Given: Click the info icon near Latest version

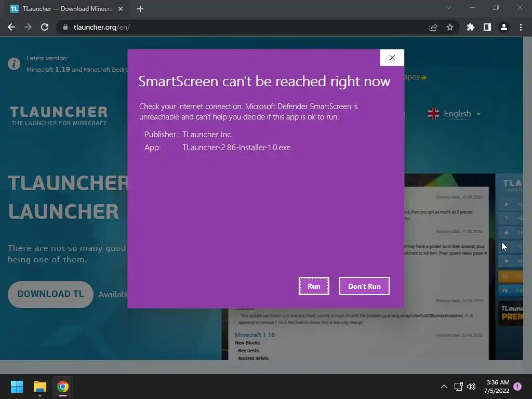Looking at the screenshot, I should click(14, 64).
